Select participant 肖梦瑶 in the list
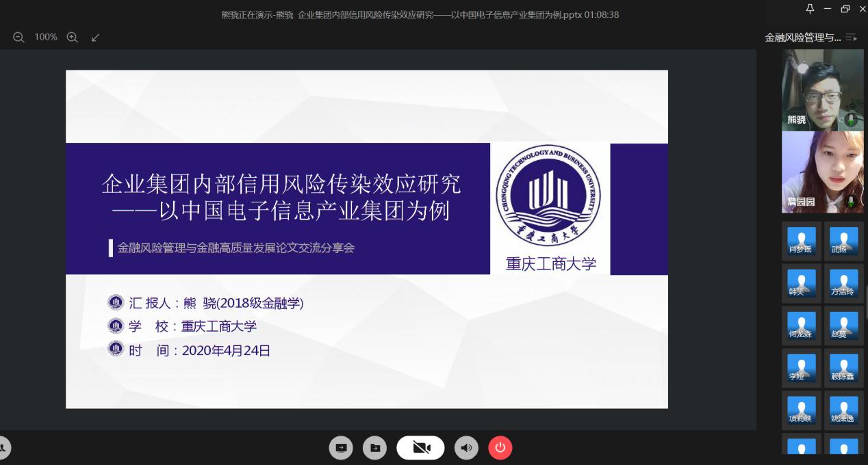 point(801,241)
